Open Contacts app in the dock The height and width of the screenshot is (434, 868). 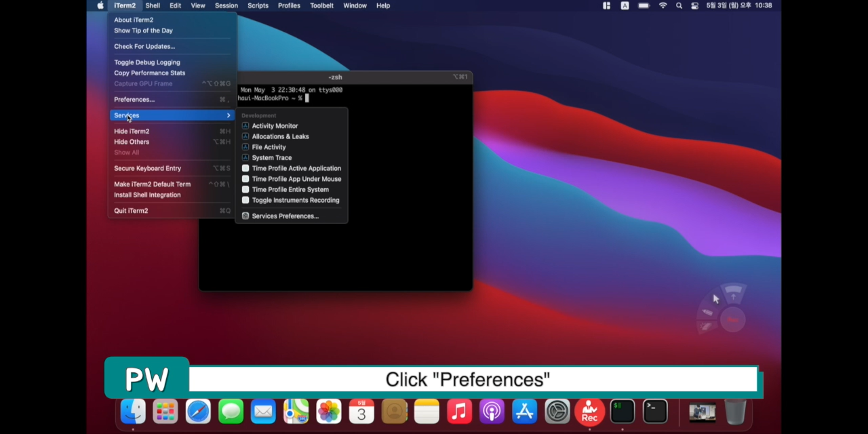394,411
